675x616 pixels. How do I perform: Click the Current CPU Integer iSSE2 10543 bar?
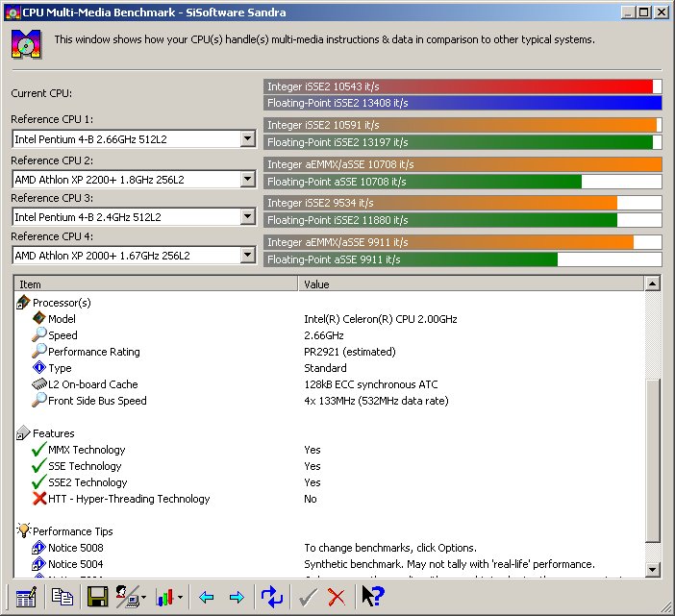click(462, 86)
